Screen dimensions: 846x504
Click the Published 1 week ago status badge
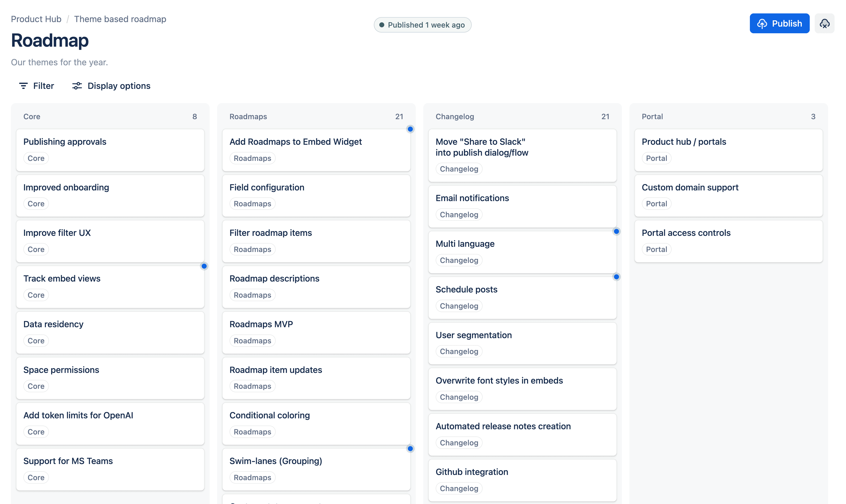pyautogui.click(x=422, y=25)
